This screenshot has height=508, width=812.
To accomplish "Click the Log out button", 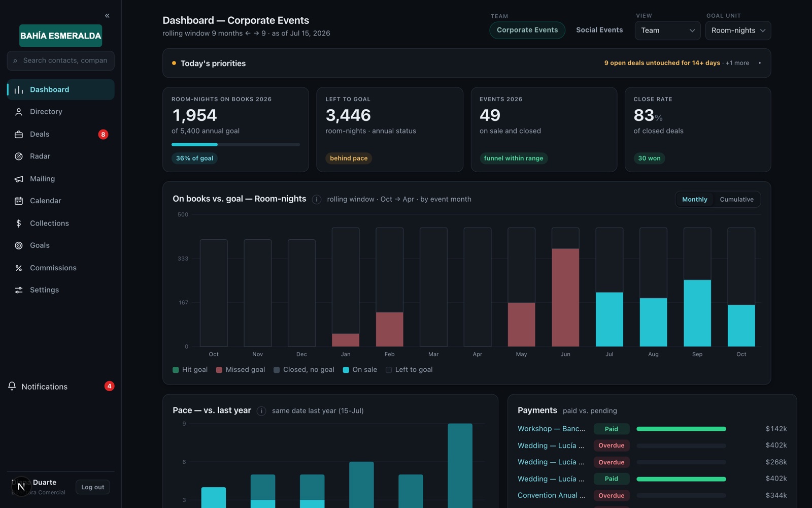I will pyautogui.click(x=92, y=487).
